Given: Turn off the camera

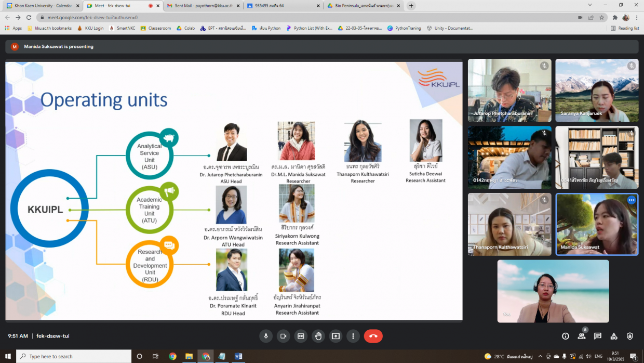Looking at the screenshot, I should point(283,336).
